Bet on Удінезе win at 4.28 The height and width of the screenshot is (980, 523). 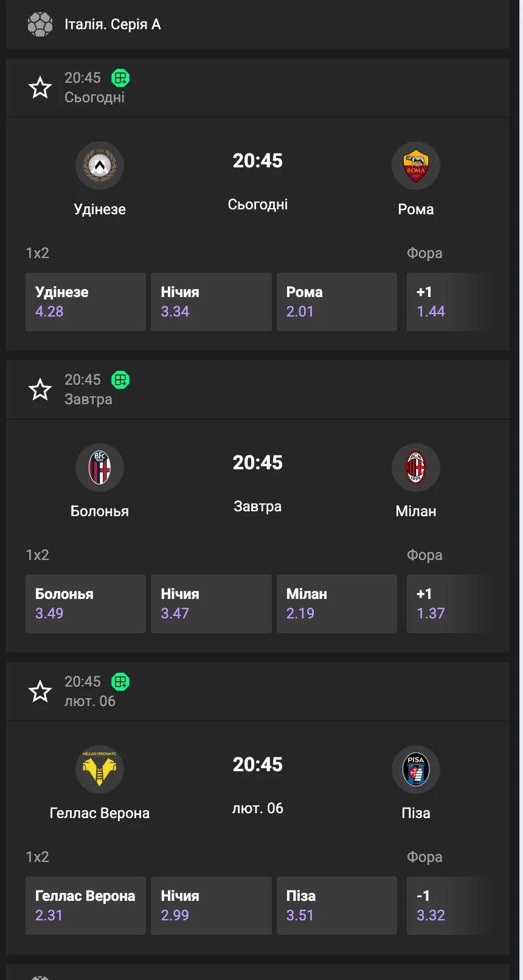pyautogui.click(x=86, y=302)
